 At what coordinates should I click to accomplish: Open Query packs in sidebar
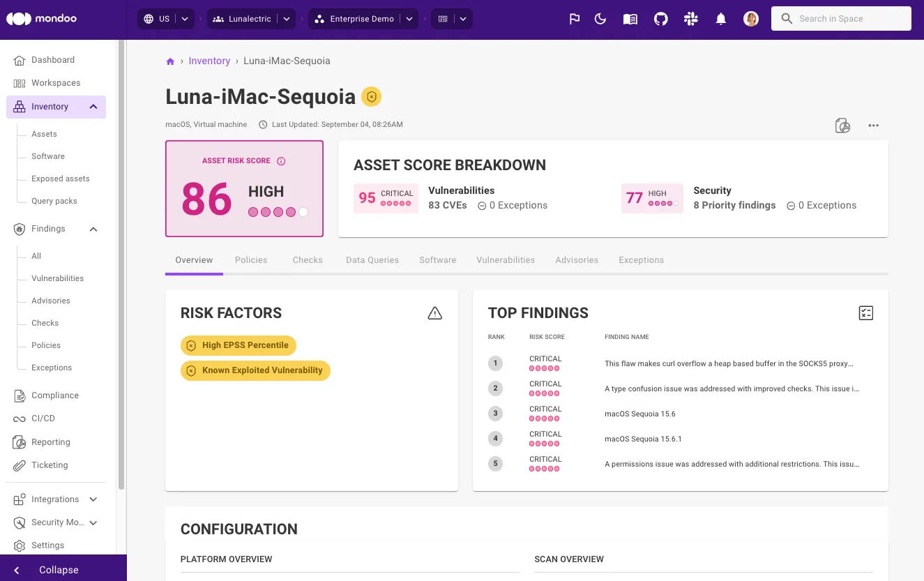point(54,201)
